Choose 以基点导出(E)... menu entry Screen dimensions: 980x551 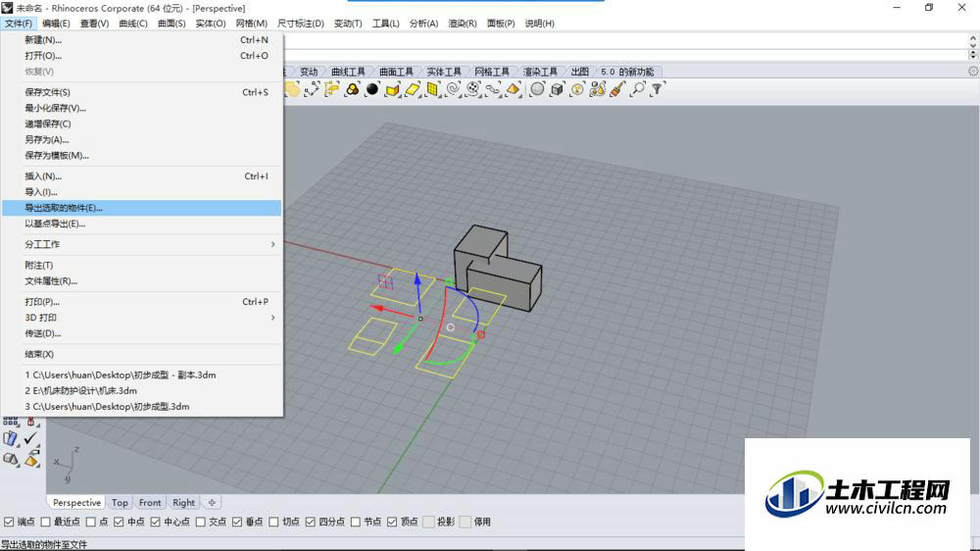[x=142, y=224]
